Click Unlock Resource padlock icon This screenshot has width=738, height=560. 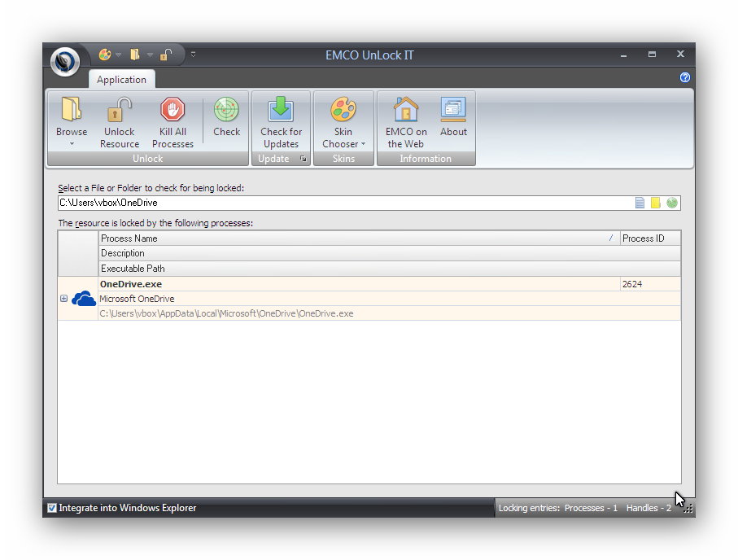coord(119,110)
